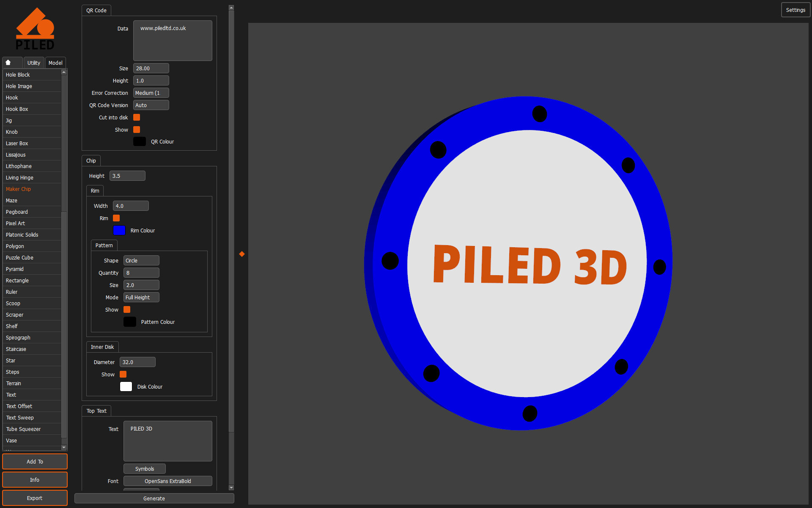
Task: Select the Chip tab
Action: (91, 160)
